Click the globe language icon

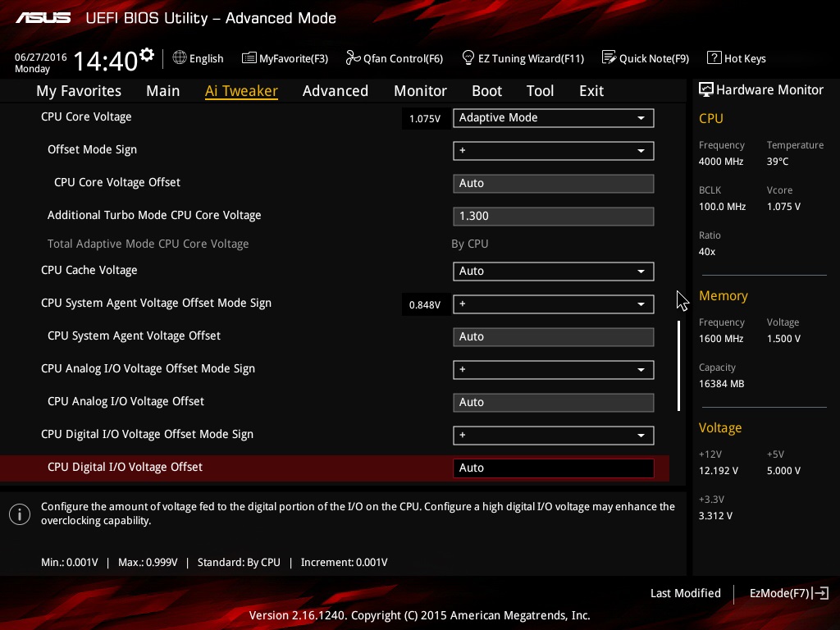[180, 57]
